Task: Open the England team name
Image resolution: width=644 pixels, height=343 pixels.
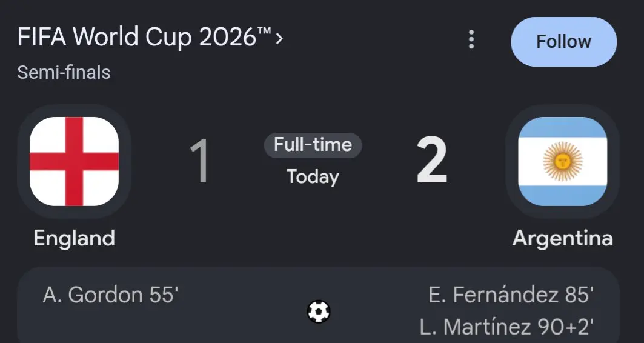Action: tap(75, 238)
